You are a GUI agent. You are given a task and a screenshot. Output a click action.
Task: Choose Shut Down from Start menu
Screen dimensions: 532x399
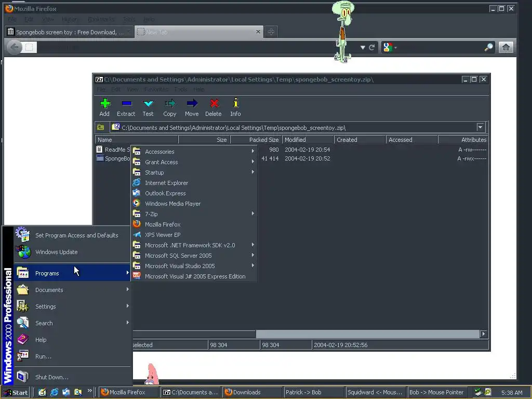72,377
